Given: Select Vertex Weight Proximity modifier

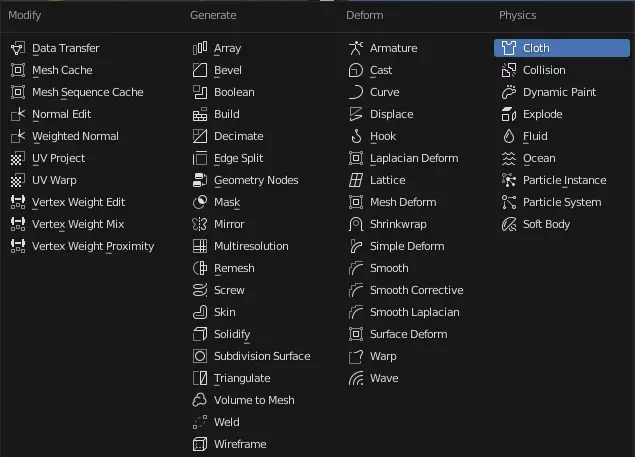Looking at the screenshot, I should click(x=83, y=246).
